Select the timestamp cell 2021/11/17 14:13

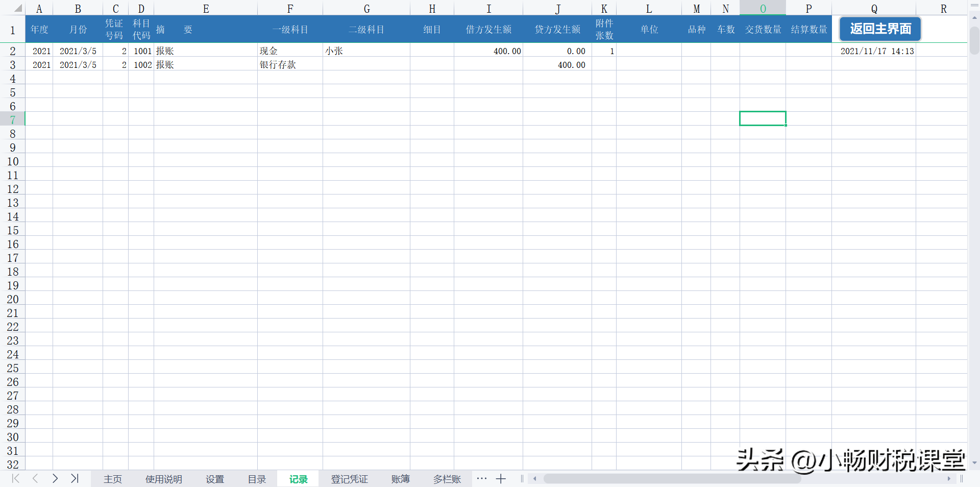click(874, 51)
